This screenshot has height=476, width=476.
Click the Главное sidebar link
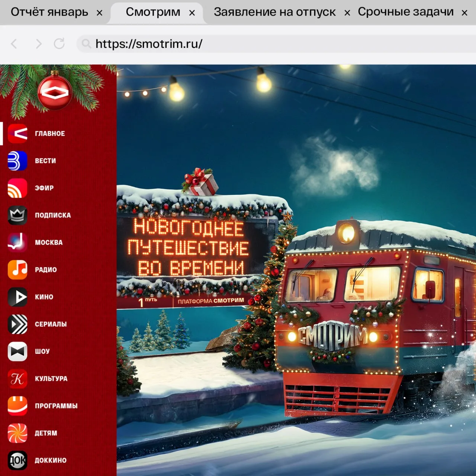(50, 134)
